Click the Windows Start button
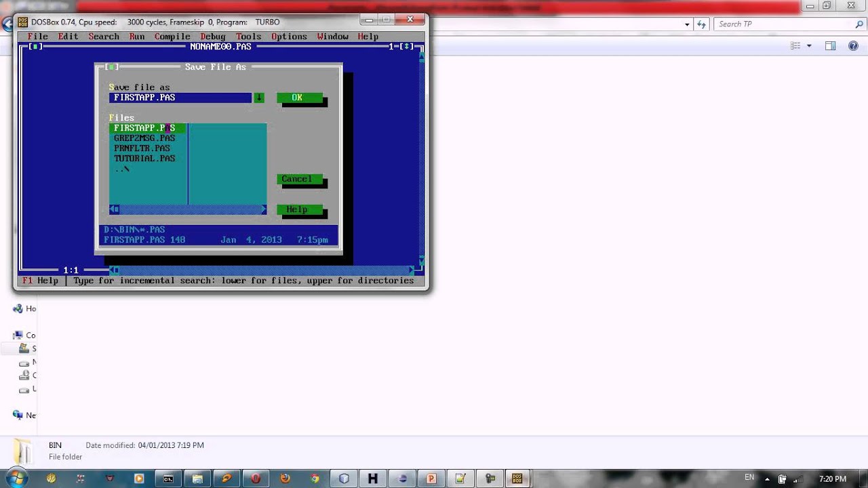Image resolution: width=868 pixels, height=488 pixels. click(x=16, y=478)
